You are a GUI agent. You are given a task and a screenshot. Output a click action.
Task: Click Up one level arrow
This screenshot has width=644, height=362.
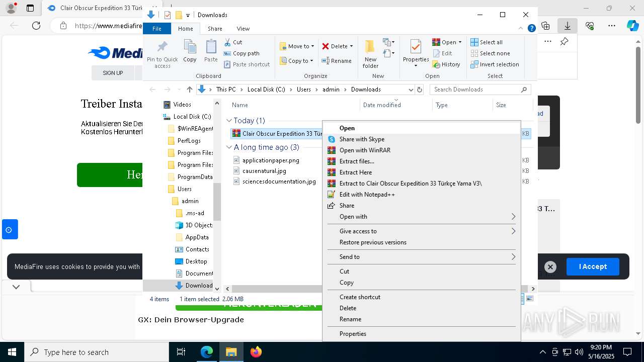[189, 89]
